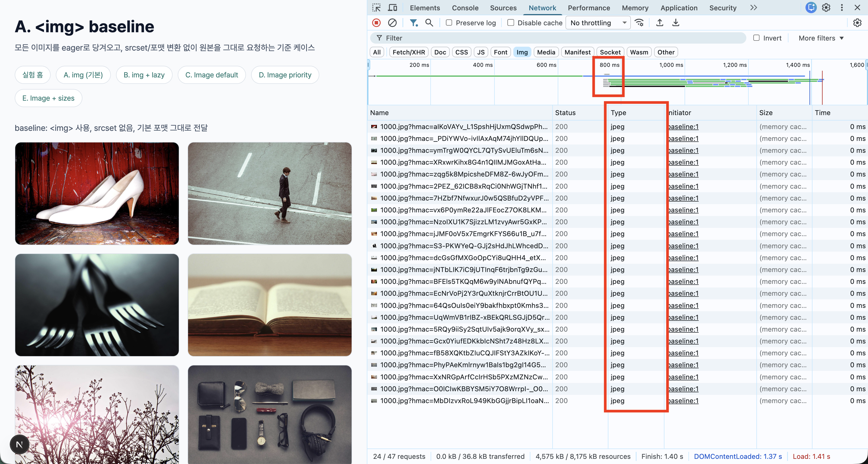Enable Preserve log checkbox
868x464 pixels.
click(x=449, y=23)
